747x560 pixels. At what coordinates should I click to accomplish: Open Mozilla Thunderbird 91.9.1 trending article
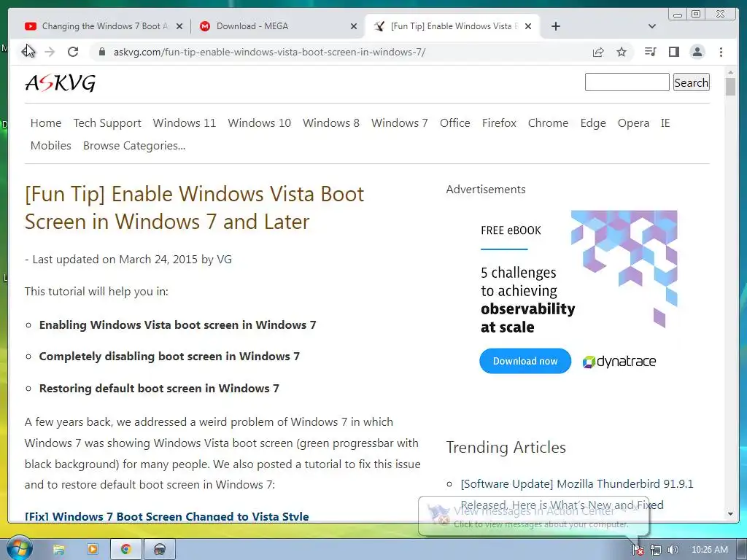tap(577, 494)
